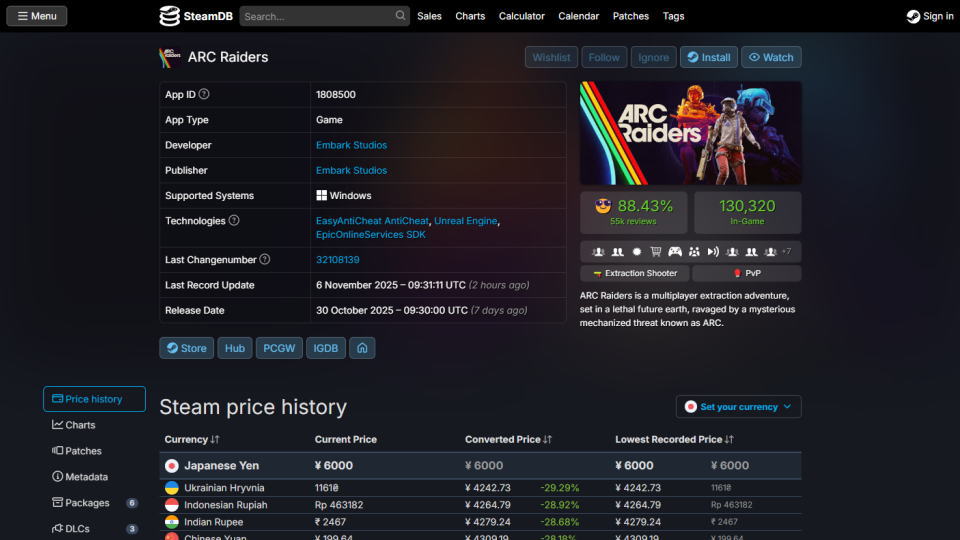Image resolution: width=960 pixels, height=540 pixels.
Task: Click the Indonesian flag icon
Action: point(171,505)
